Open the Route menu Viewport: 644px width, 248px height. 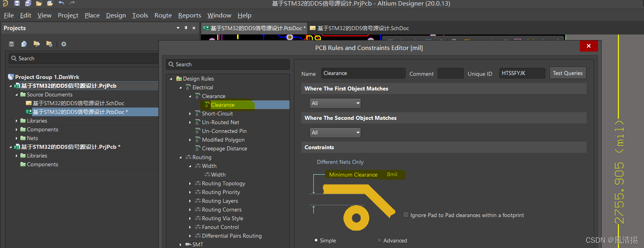163,15
